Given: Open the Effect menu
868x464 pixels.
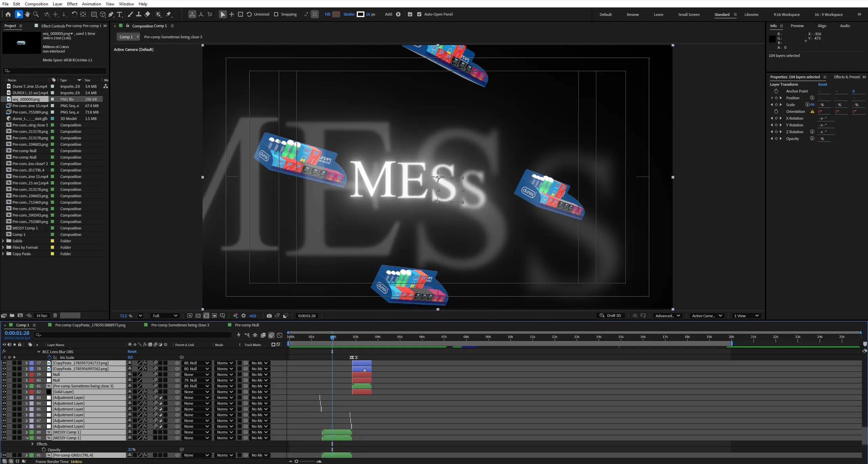Looking at the screenshot, I should tap(72, 4).
